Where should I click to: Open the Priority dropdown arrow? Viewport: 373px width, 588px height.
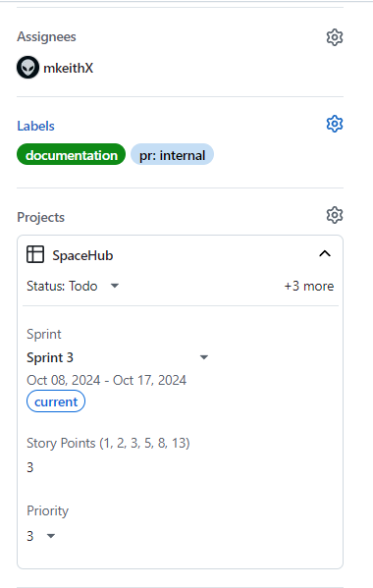pyautogui.click(x=51, y=536)
